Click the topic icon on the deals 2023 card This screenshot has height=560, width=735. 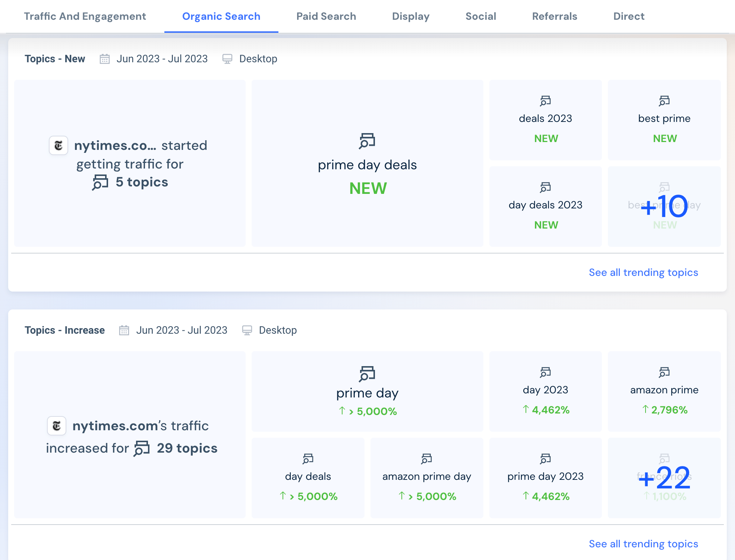[x=545, y=100]
